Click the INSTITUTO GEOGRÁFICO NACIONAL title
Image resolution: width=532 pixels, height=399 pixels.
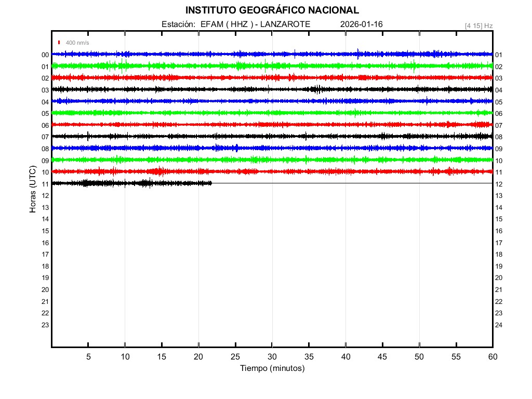click(272, 10)
